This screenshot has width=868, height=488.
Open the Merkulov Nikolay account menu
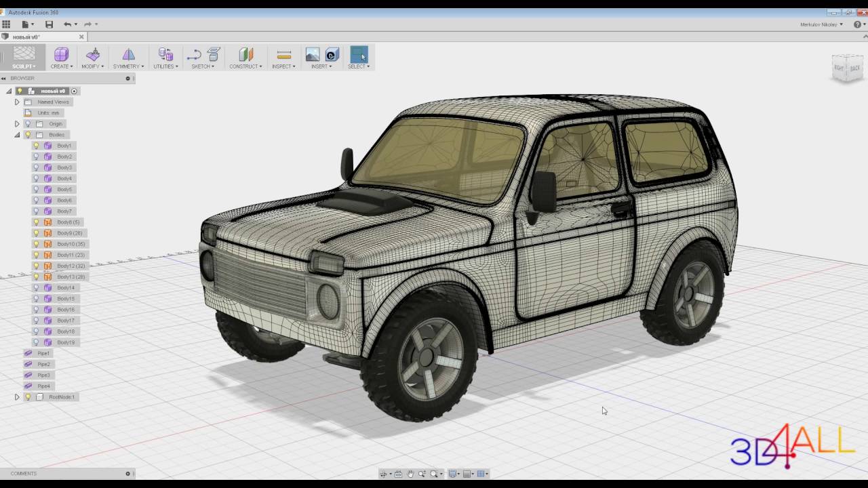tap(821, 24)
